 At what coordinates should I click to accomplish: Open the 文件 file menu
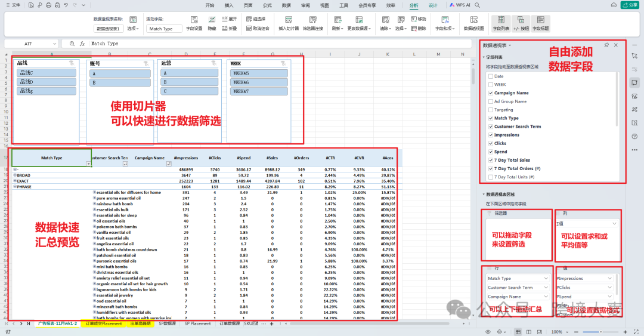pyautogui.click(x=13, y=5)
